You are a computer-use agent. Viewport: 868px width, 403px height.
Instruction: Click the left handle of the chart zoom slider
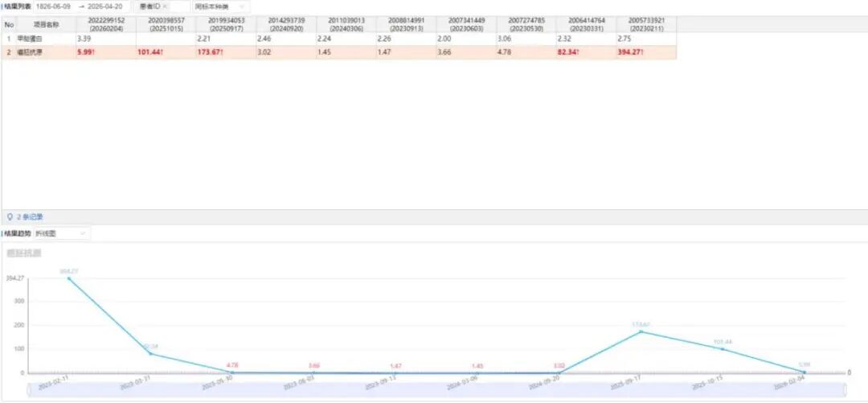(30, 389)
